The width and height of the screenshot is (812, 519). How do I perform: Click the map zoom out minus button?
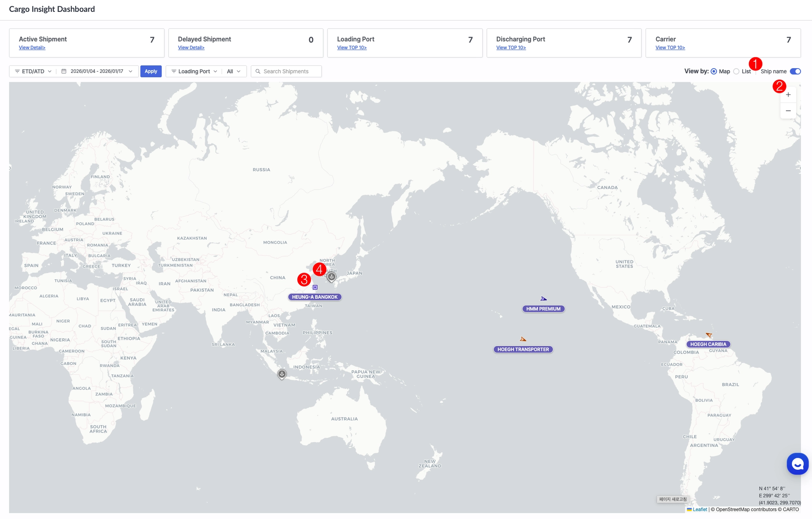click(x=788, y=111)
